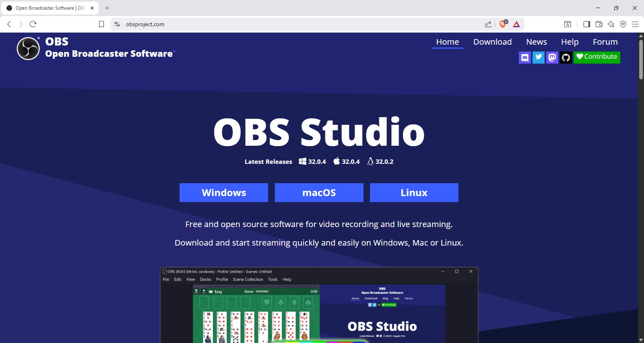The height and width of the screenshot is (343, 644).
Task: Open Leo AI sparkle icon
Action: (x=611, y=24)
